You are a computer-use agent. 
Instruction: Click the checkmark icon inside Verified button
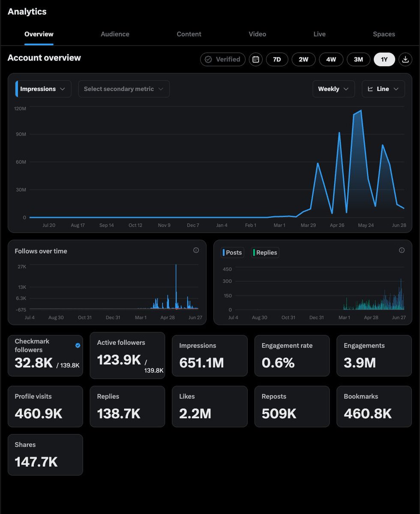[x=208, y=60]
